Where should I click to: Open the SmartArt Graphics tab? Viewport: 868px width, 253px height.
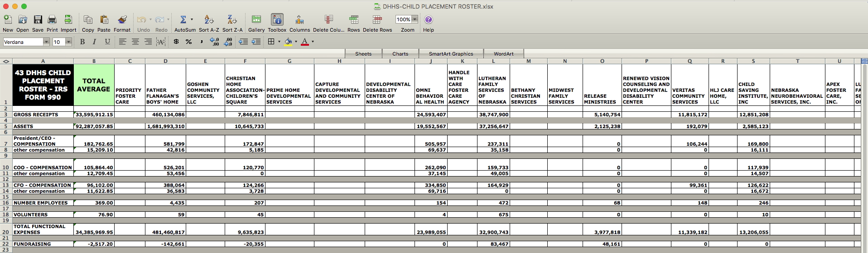(451, 53)
